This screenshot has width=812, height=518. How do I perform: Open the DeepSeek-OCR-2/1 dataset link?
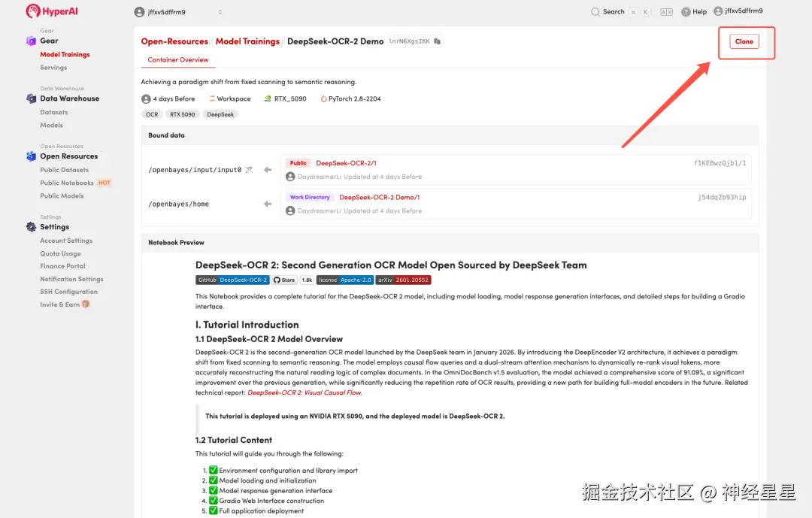[347, 163]
